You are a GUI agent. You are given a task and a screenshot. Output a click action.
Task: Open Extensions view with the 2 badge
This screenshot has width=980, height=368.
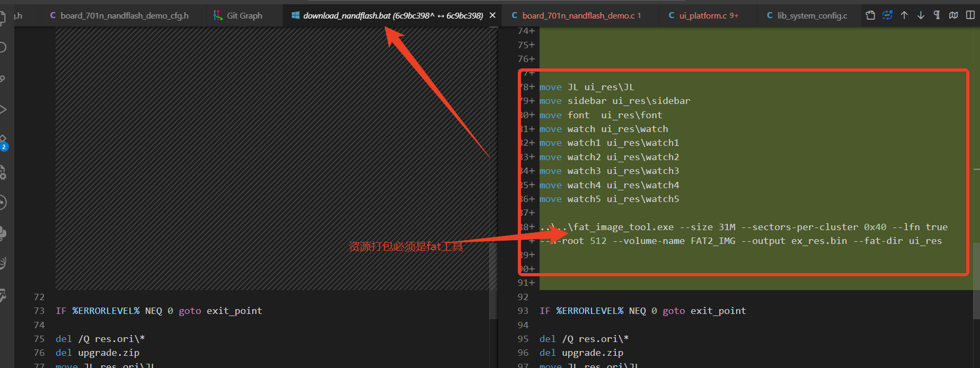3,142
